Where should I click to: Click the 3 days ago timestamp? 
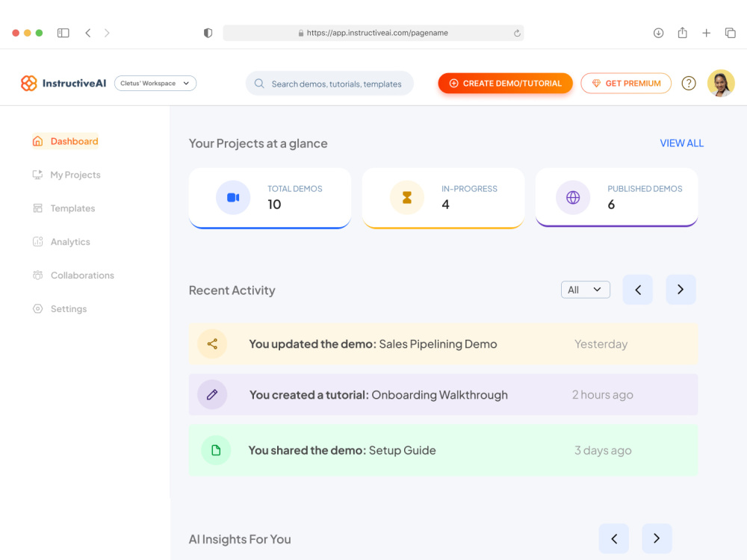click(x=603, y=450)
